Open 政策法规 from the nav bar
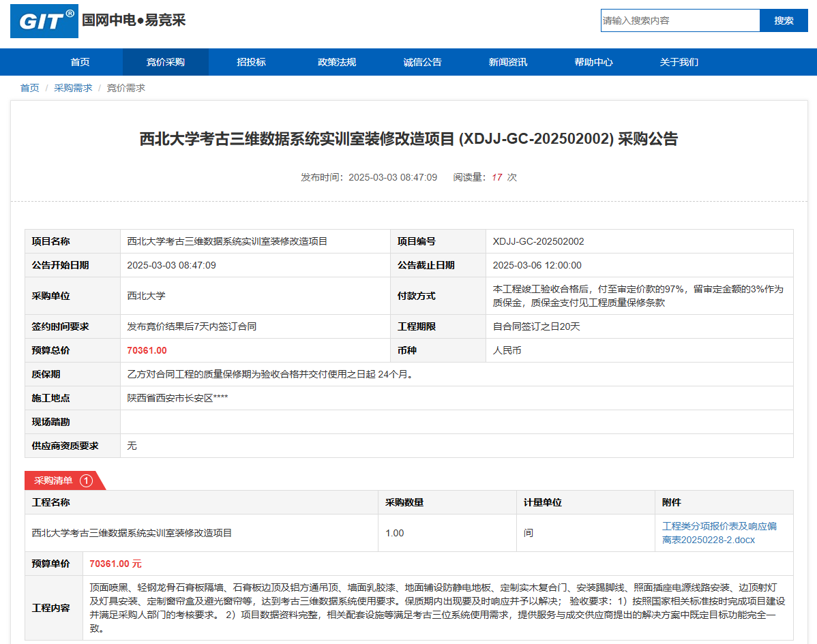Image resolution: width=817 pixels, height=644 pixels. 336,62
